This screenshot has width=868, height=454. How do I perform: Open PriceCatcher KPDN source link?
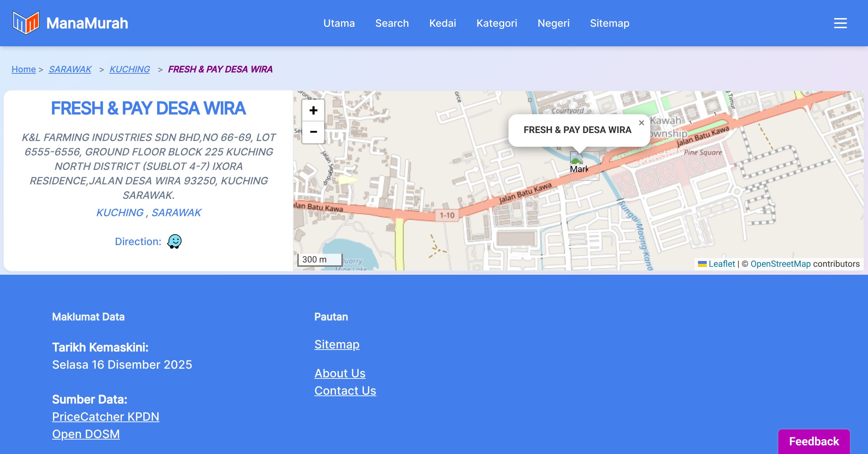tap(106, 416)
